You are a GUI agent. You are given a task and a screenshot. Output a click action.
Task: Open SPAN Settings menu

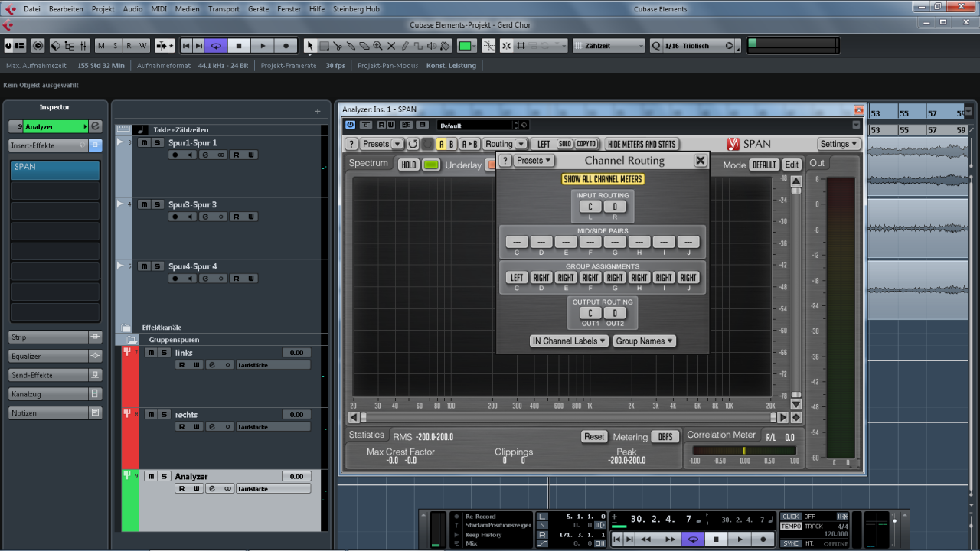[839, 144]
